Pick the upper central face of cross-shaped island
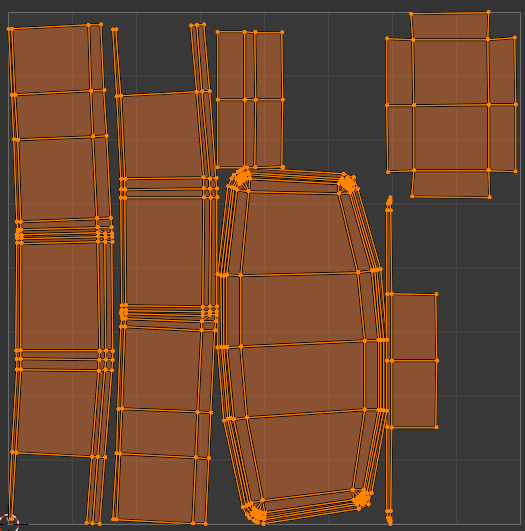Viewport: 525px width, 531px height. click(451, 72)
